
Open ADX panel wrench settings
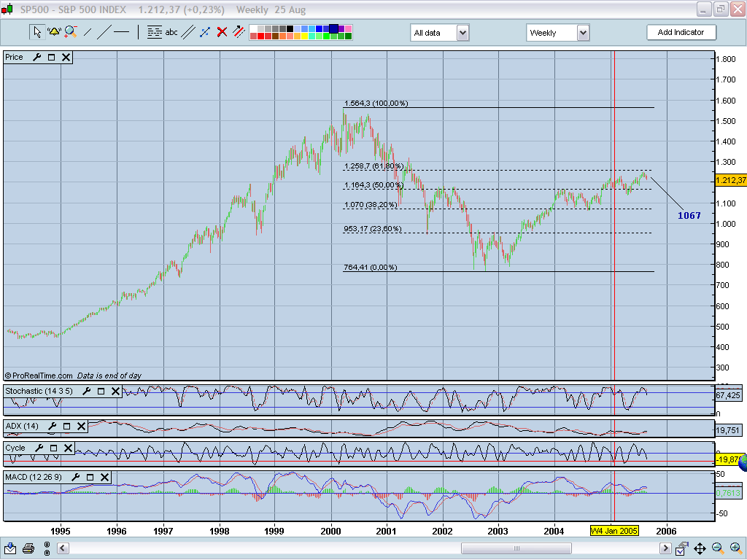pos(52,426)
